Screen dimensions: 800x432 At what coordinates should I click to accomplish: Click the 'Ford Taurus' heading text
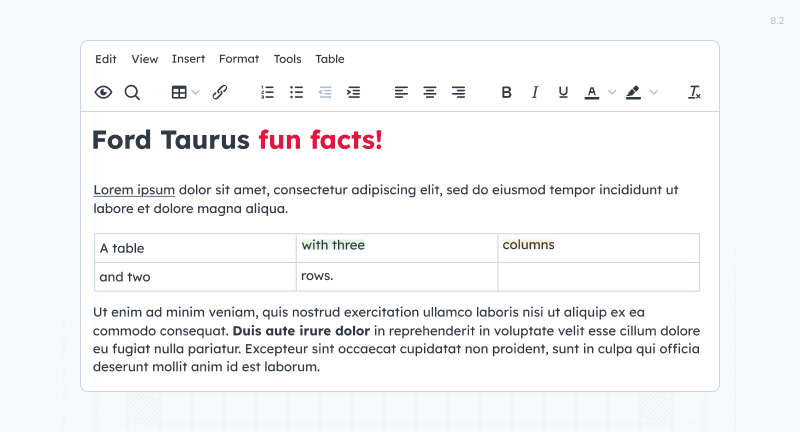[170, 140]
